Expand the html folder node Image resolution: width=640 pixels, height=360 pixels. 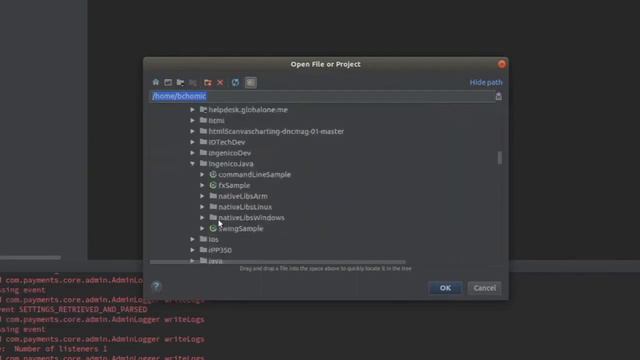pyautogui.click(x=192, y=120)
